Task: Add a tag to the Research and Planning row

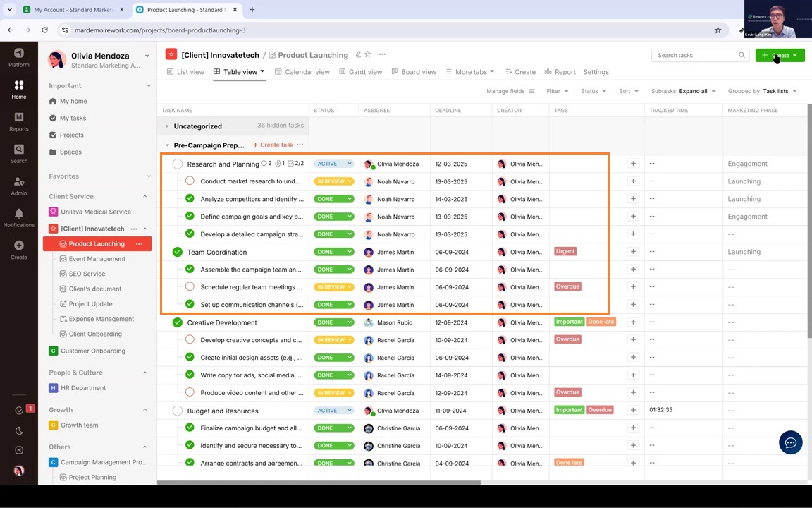Action: tap(633, 163)
